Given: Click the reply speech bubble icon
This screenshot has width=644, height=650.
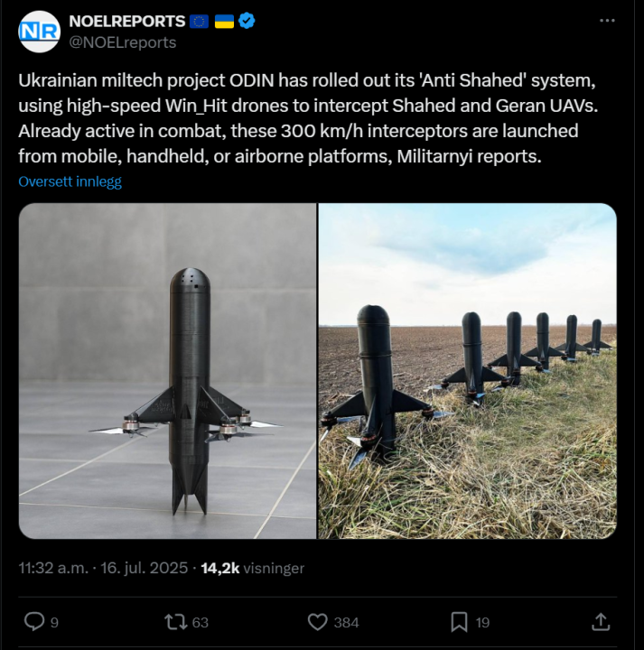Looking at the screenshot, I should point(34,621).
